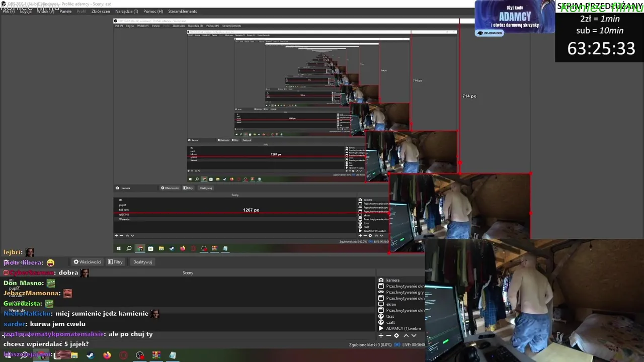The image size is (644, 362).
Task: Add a source with the plus icon under the bottom-most sources list
Action: [x=381, y=335]
